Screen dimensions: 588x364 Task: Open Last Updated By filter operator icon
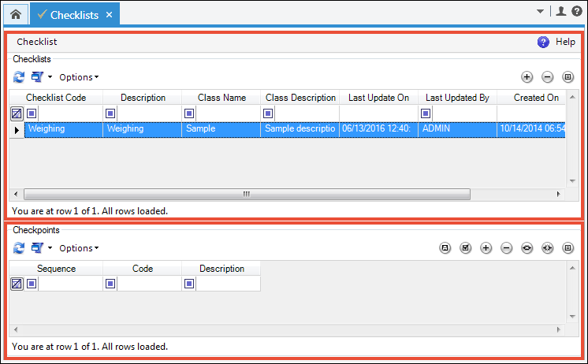click(426, 113)
